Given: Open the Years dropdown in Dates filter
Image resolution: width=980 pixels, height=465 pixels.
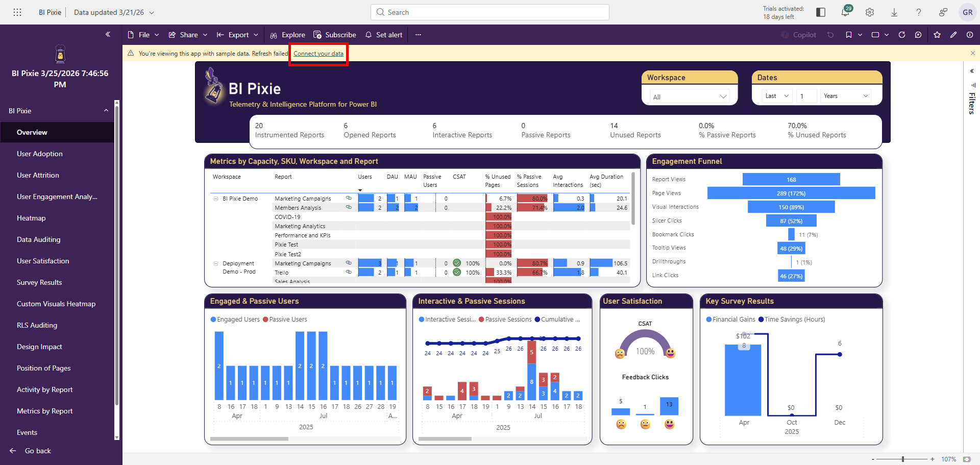Looking at the screenshot, I should [845, 95].
